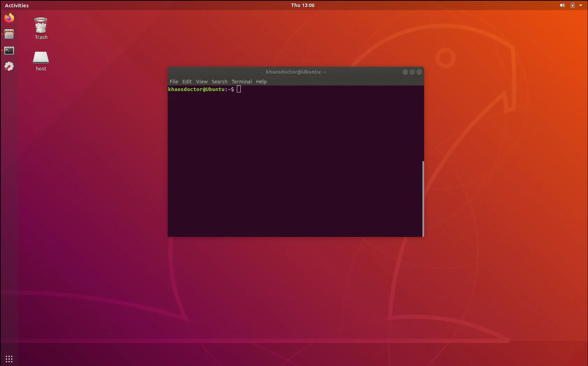Open the Thu 13:06 clock calendar
Image resolution: width=588 pixels, height=366 pixels.
[x=303, y=5]
